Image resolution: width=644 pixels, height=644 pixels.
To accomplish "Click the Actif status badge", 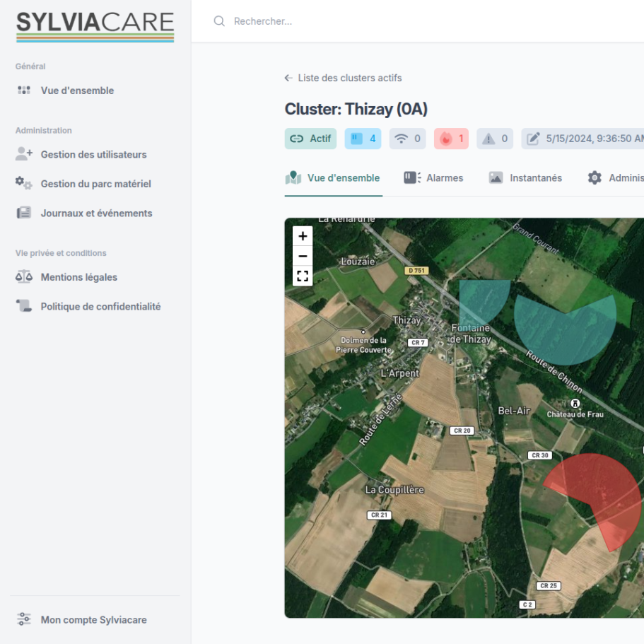I will 310,139.
